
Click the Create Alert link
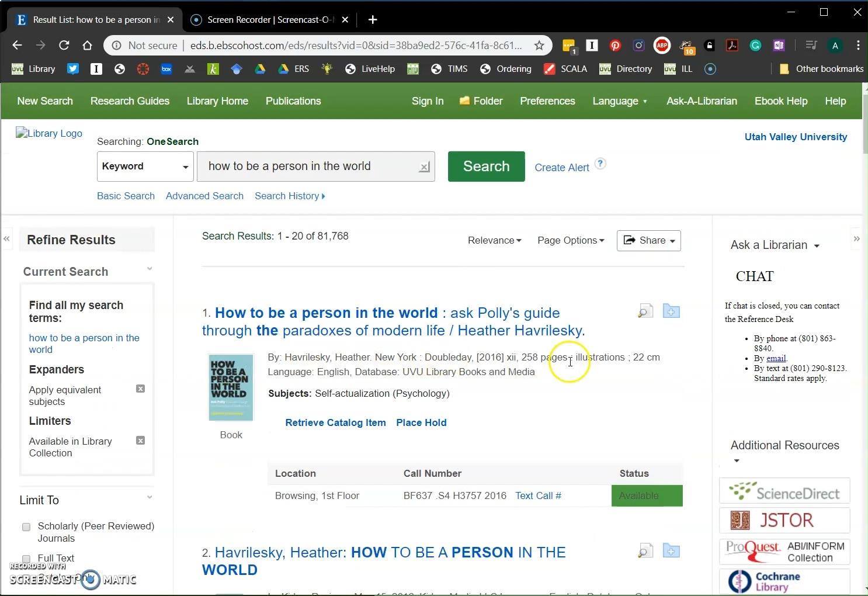pos(562,168)
